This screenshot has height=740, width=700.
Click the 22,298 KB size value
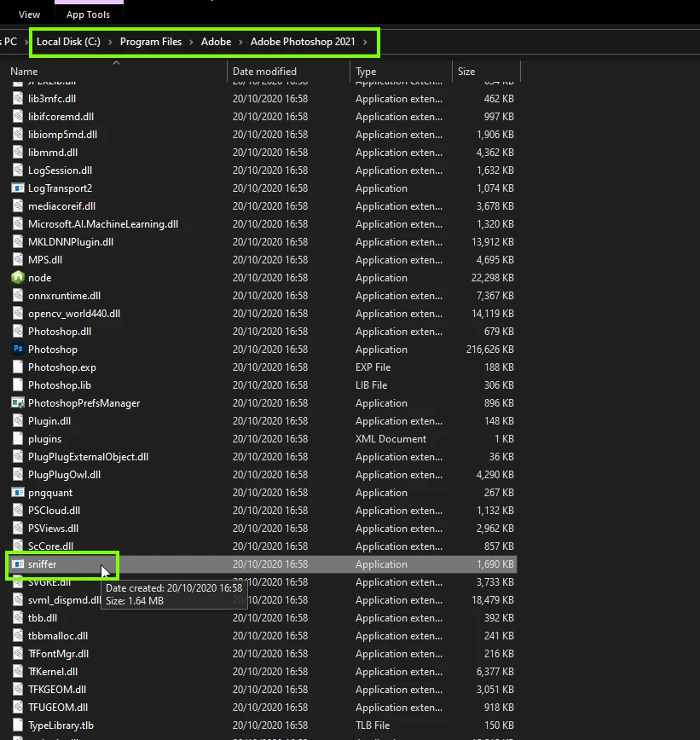pos(492,278)
